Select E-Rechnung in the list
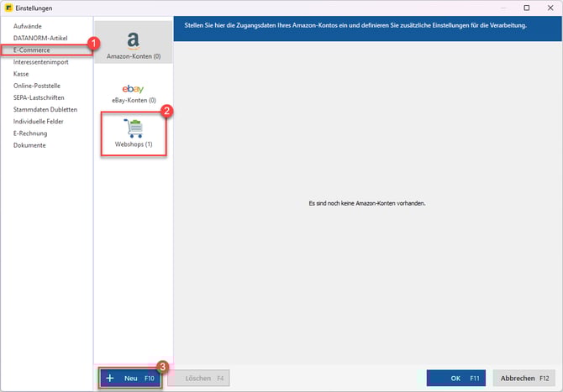The image size is (563, 392). pos(30,133)
